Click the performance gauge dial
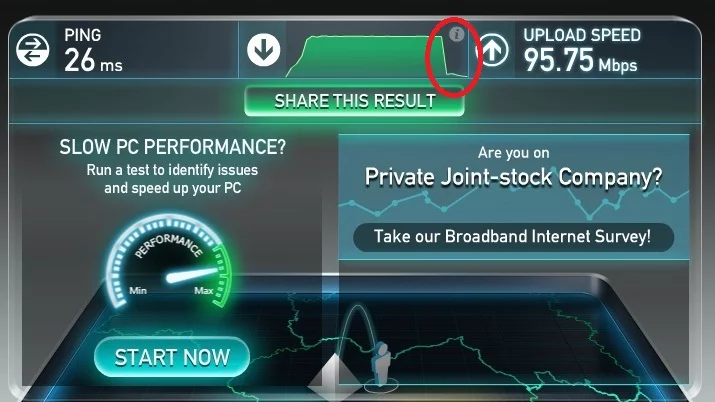Image resolution: width=715 pixels, height=402 pixels. coord(169,261)
